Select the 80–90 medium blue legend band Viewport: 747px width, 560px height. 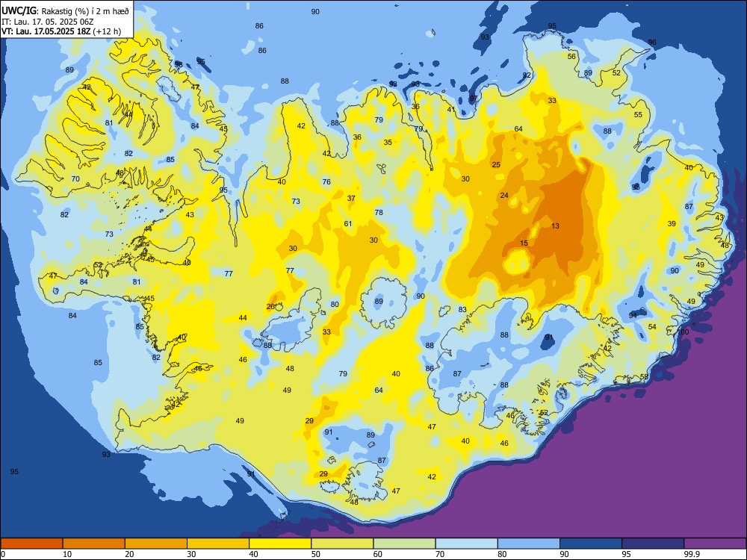pyautogui.click(x=529, y=544)
